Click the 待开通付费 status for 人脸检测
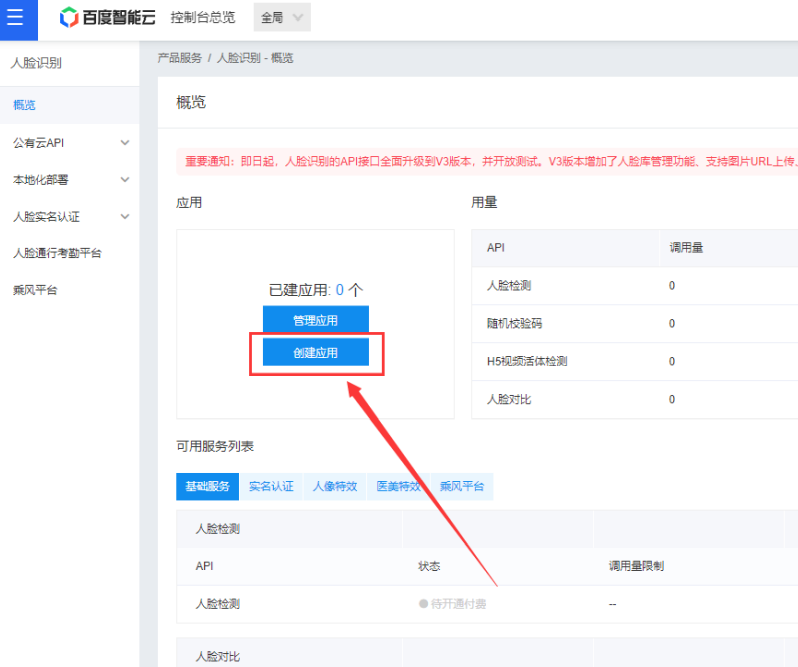798x667 pixels. (x=452, y=604)
